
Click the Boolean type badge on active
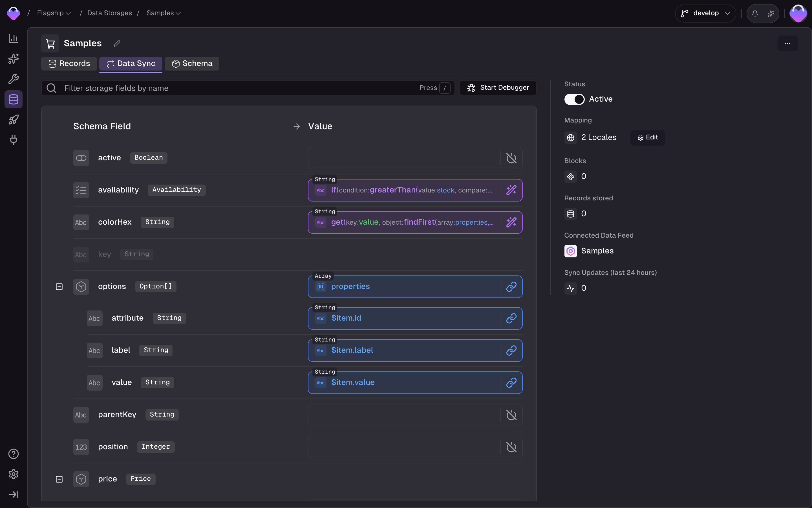tap(149, 157)
